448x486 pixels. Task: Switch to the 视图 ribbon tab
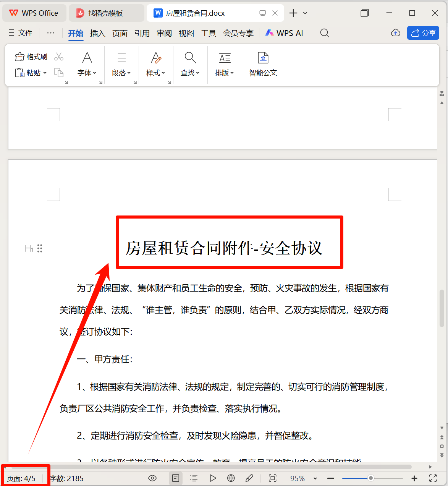tap(186, 33)
